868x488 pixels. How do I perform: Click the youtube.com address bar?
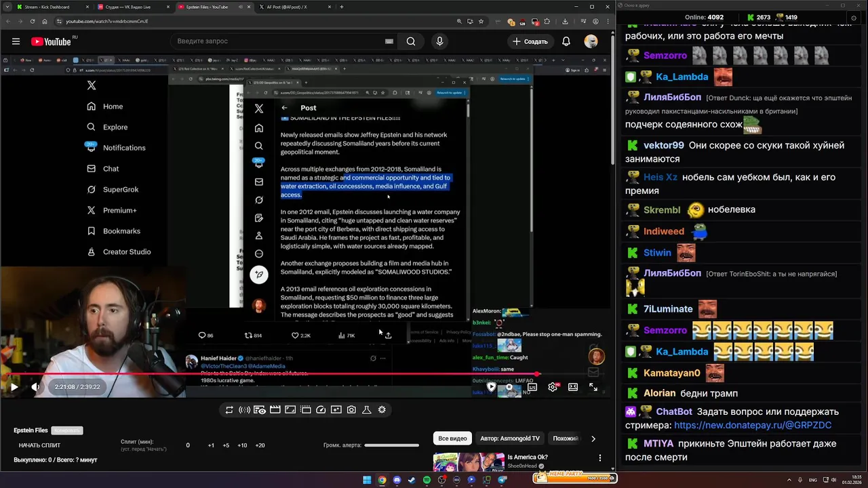[271, 21]
